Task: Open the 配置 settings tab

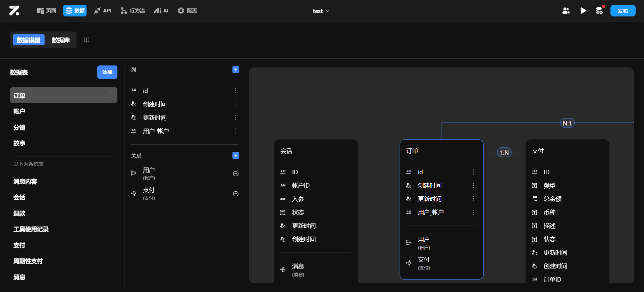Action: click(187, 11)
